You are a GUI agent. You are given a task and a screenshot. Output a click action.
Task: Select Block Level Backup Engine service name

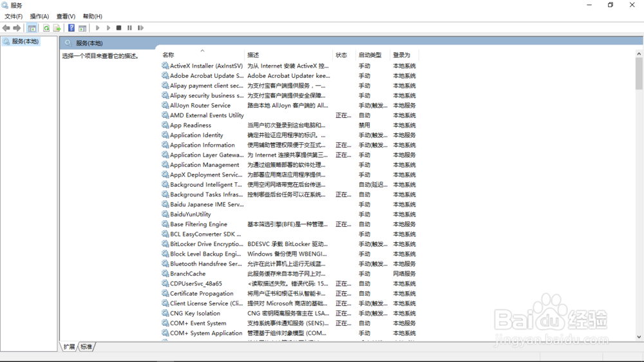coord(206,254)
